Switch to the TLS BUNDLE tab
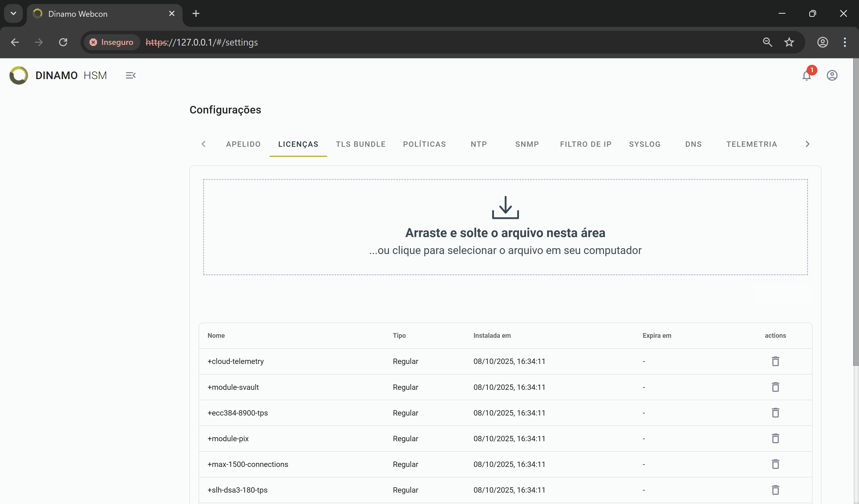This screenshot has height=504, width=859. pos(361,144)
